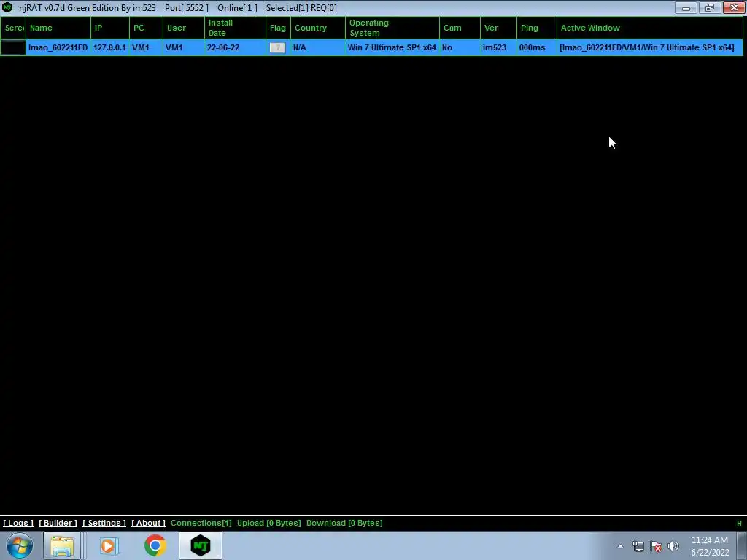Open the taskbar clock showing 11:24 AM

(x=710, y=545)
